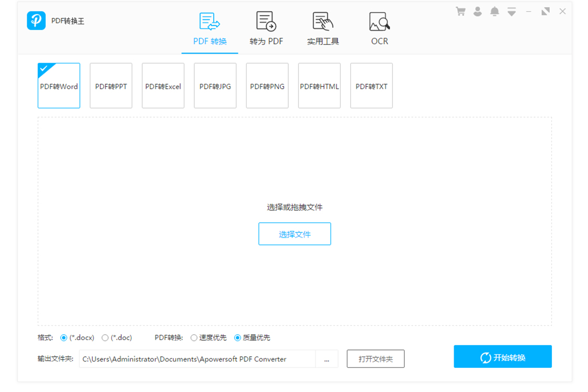
Task: Select the PDF转PNG conversion tile
Action: 267,86
